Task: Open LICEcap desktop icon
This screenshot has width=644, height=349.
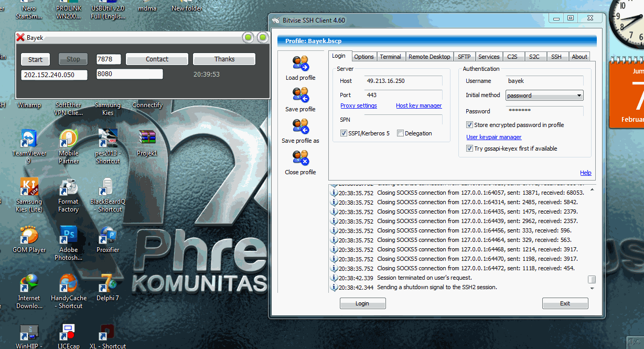Action: click(x=68, y=333)
